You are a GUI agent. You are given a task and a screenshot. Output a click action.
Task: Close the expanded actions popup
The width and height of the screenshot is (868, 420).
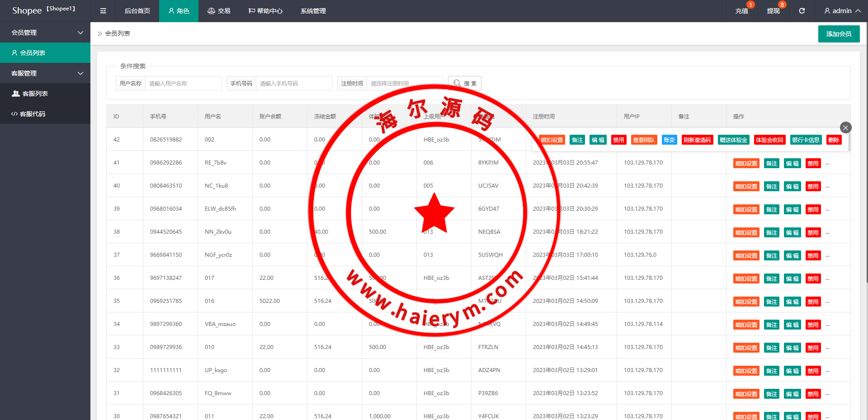845,127
